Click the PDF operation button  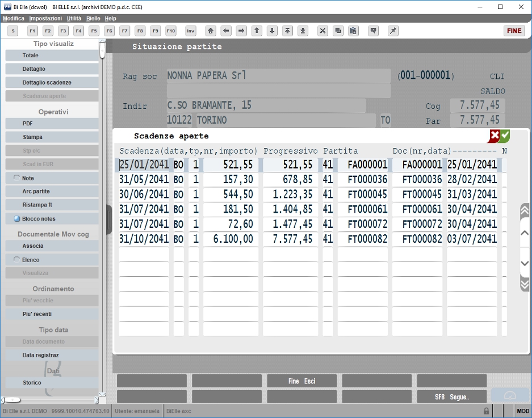coord(52,124)
